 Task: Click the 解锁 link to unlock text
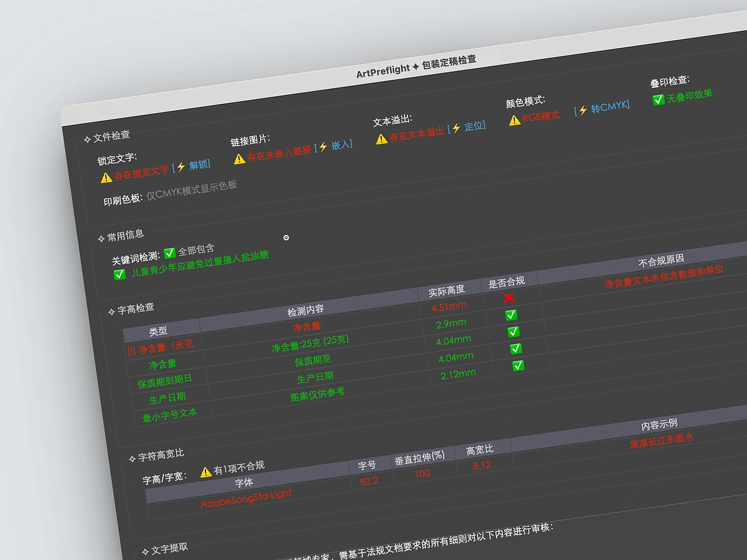tap(199, 164)
